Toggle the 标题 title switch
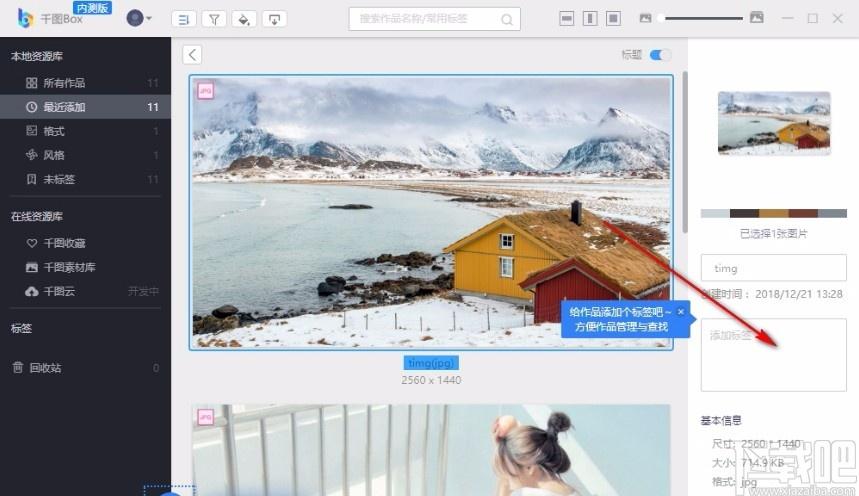The width and height of the screenshot is (859, 496). point(660,55)
